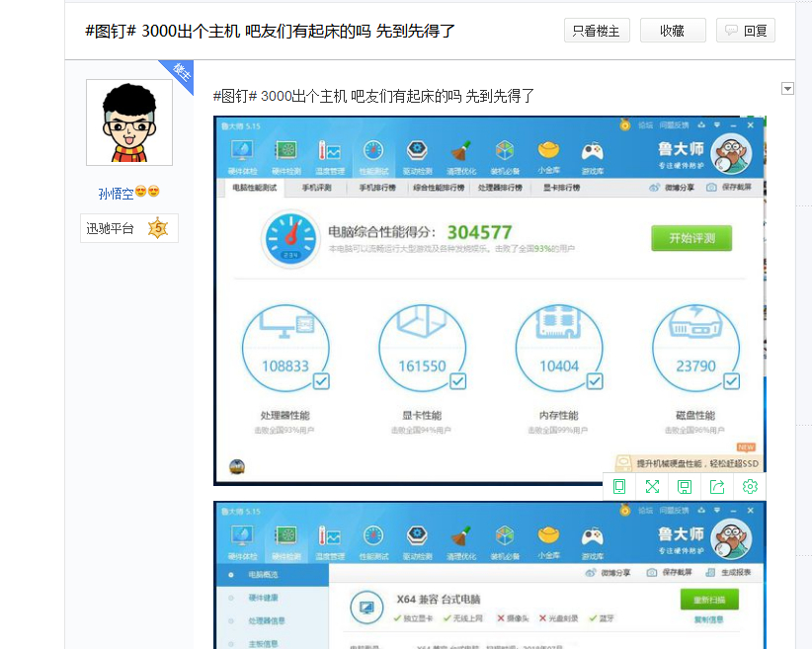The height and width of the screenshot is (649, 812).
Task: Switch to 显卡排行榜 tab
Action: click(x=562, y=188)
